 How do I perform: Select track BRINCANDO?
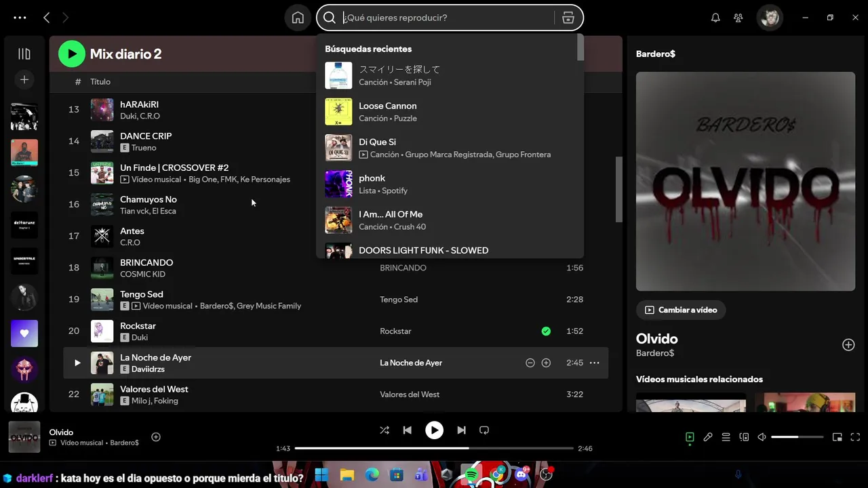(x=146, y=262)
